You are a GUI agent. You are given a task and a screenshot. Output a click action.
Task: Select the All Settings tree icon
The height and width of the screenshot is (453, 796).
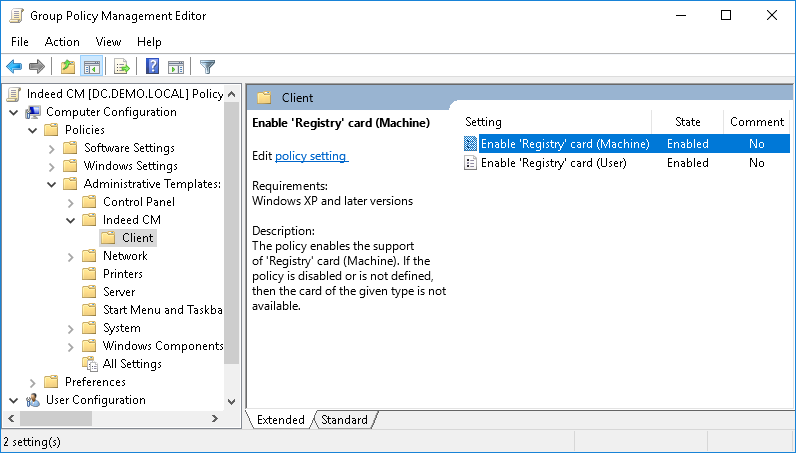(90, 364)
